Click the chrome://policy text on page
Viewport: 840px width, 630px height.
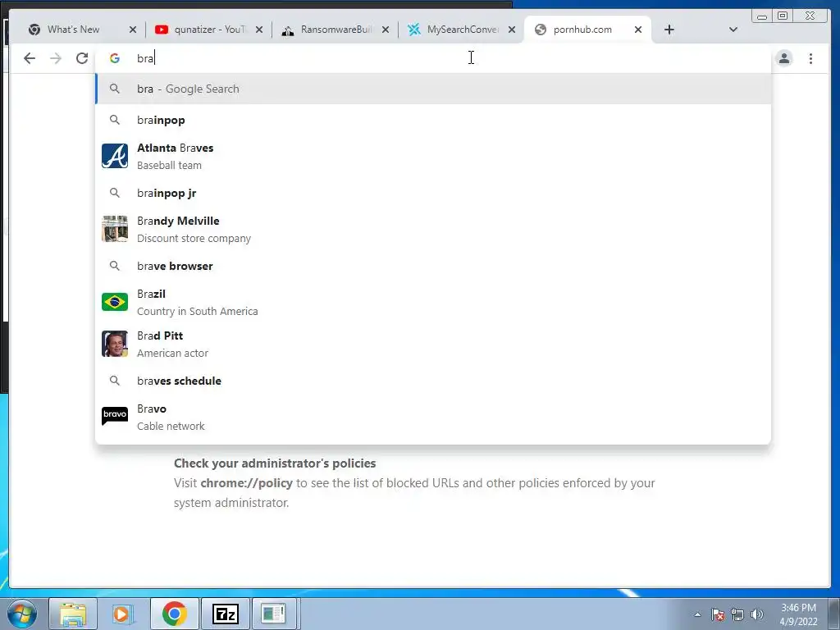click(246, 483)
